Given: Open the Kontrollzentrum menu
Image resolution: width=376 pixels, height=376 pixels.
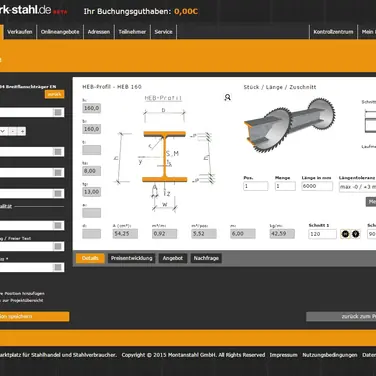Looking at the screenshot, I should click(x=333, y=32).
